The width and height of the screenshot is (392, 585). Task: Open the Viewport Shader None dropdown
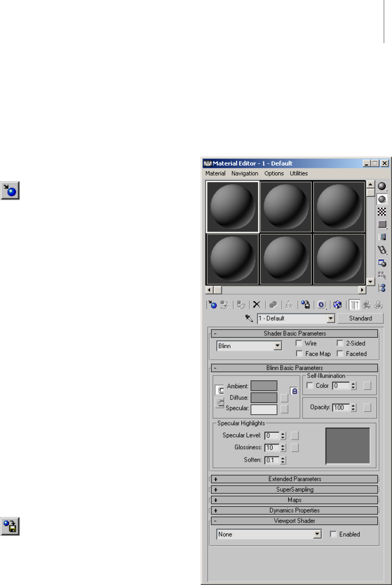[x=317, y=534]
